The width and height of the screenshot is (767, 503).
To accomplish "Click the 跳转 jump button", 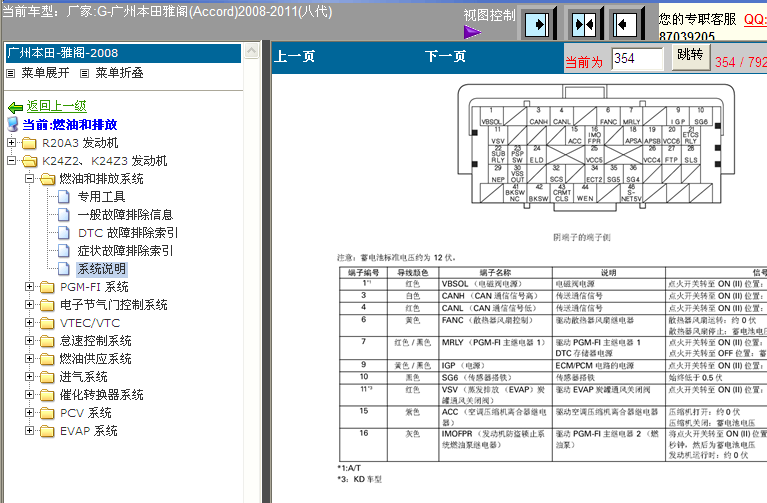I will click(690, 55).
